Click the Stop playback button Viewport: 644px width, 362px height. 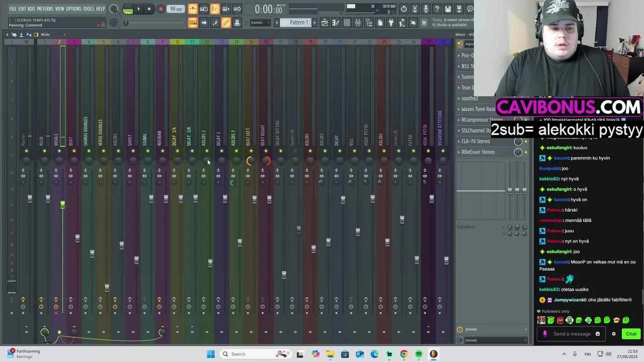pos(149,9)
